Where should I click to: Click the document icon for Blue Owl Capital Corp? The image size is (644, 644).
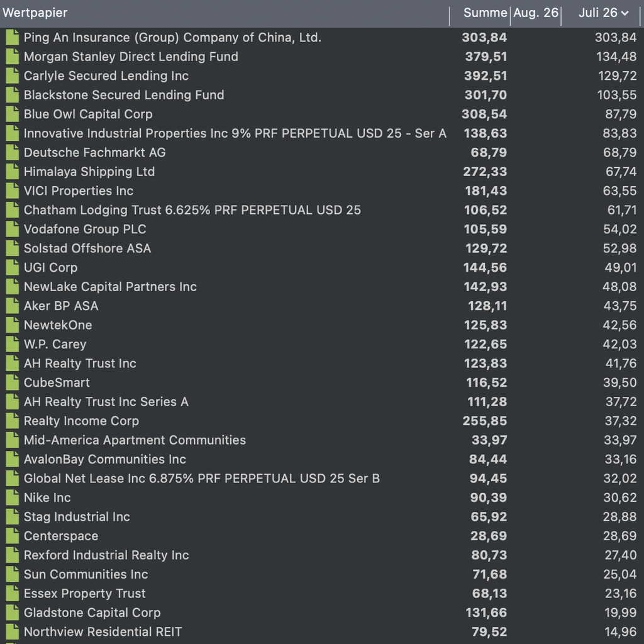13,114
